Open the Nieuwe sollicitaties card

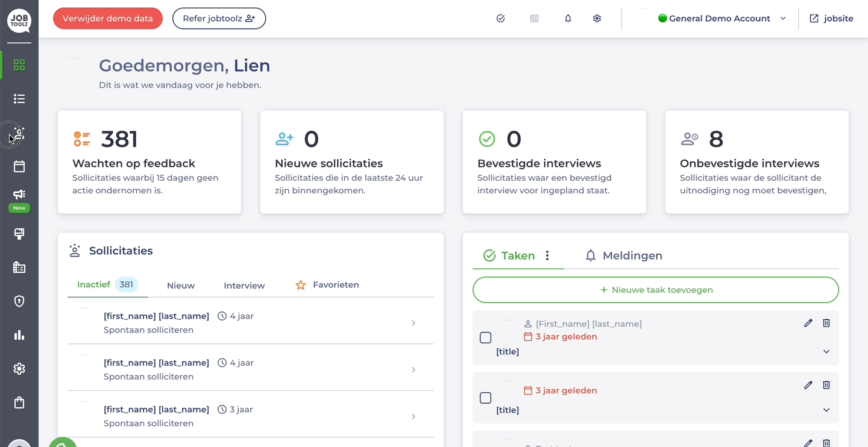(x=352, y=162)
